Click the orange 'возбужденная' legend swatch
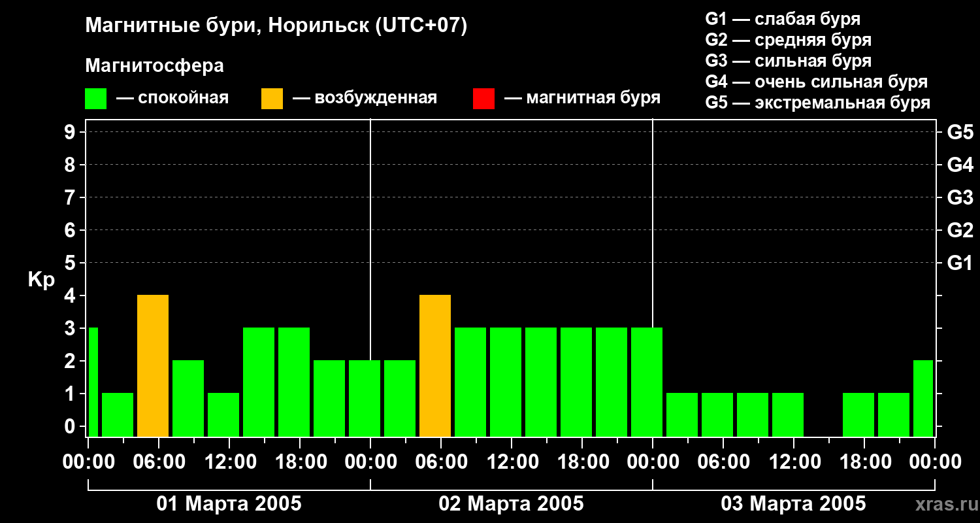The image size is (980, 523). pyautogui.click(x=272, y=99)
